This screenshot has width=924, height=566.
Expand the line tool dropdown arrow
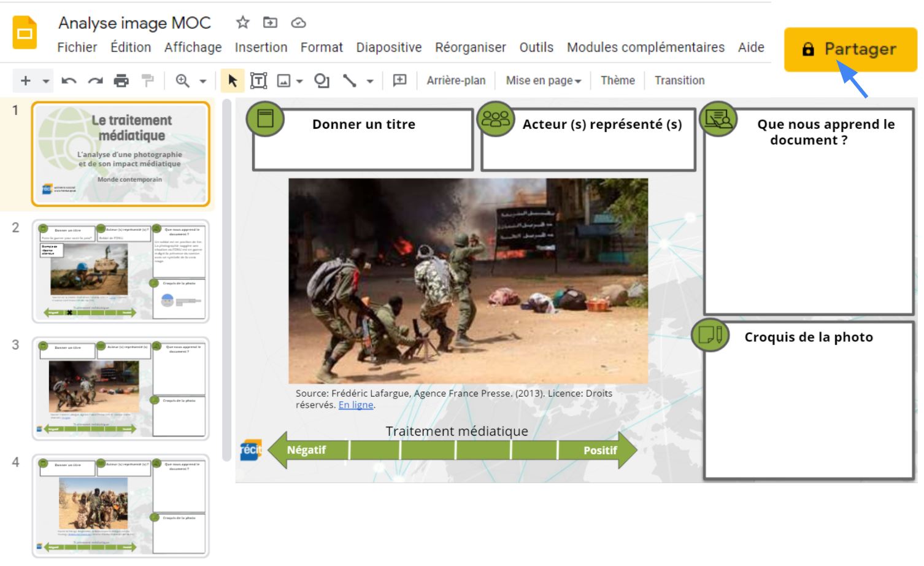(x=370, y=81)
